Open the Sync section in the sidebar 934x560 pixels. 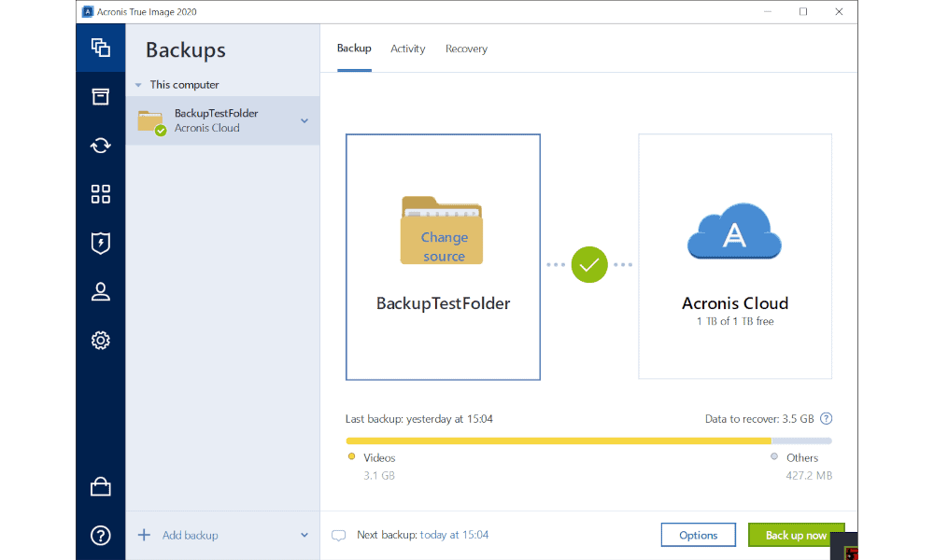tap(101, 146)
